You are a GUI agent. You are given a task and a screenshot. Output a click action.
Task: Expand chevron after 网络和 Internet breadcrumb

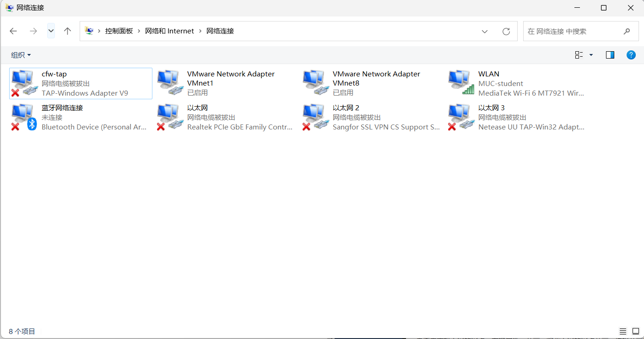200,31
